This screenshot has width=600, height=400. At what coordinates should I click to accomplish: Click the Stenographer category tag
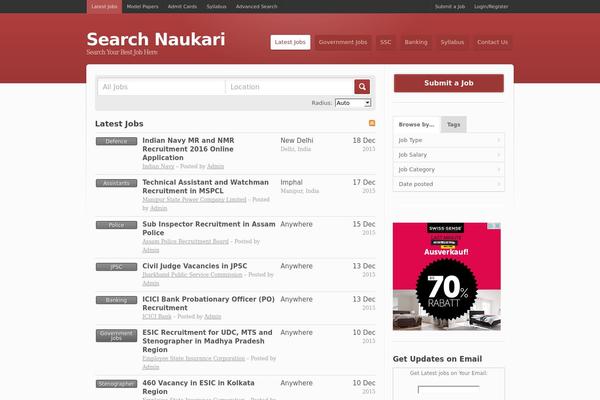(x=116, y=384)
